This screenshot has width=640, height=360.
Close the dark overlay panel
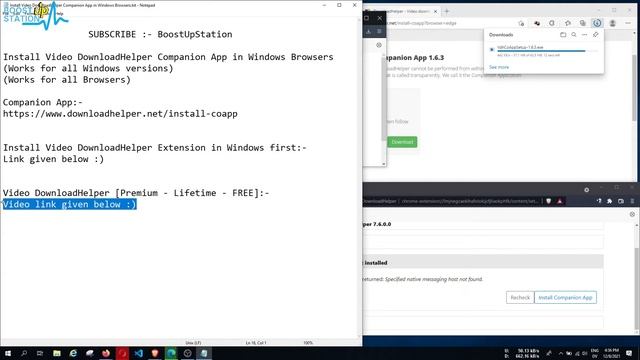click(380, 18)
